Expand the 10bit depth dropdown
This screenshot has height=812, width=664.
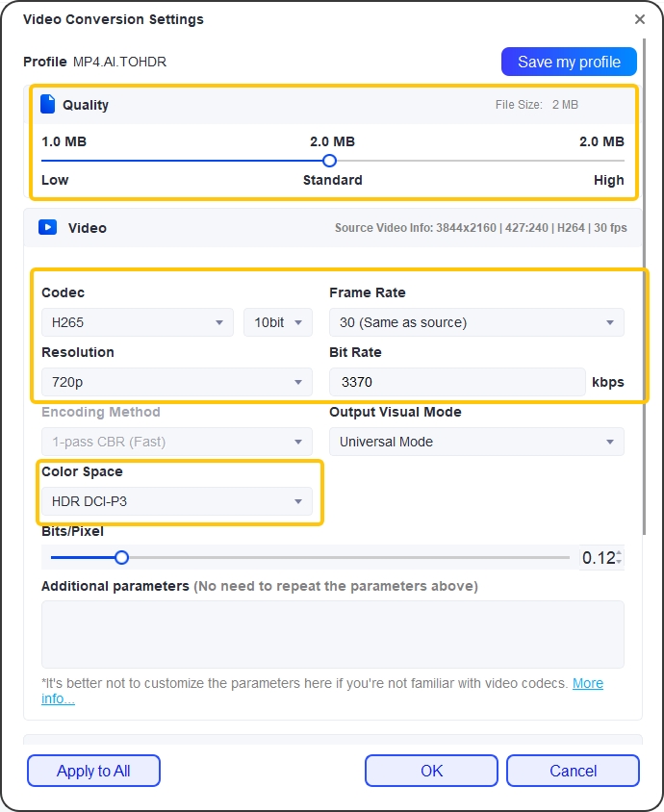click(277, 322)
